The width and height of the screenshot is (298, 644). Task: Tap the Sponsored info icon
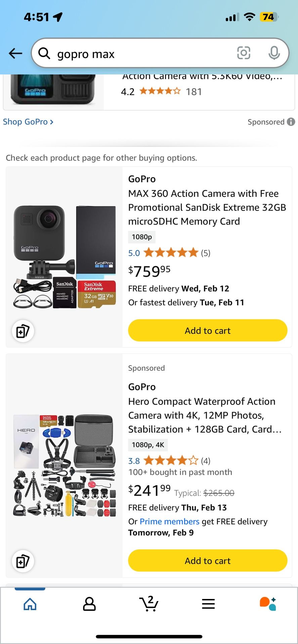291,122
